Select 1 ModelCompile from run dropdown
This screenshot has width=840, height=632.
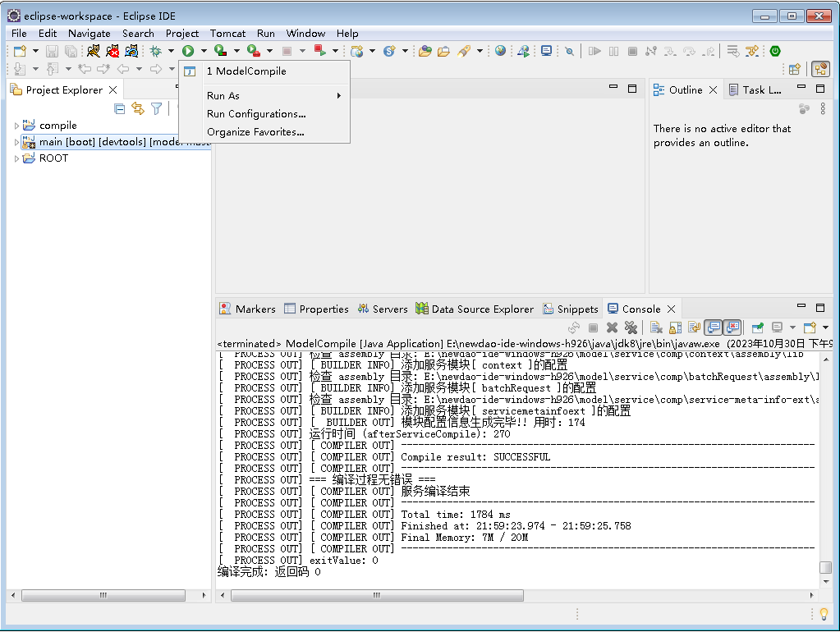click(264, 71)
